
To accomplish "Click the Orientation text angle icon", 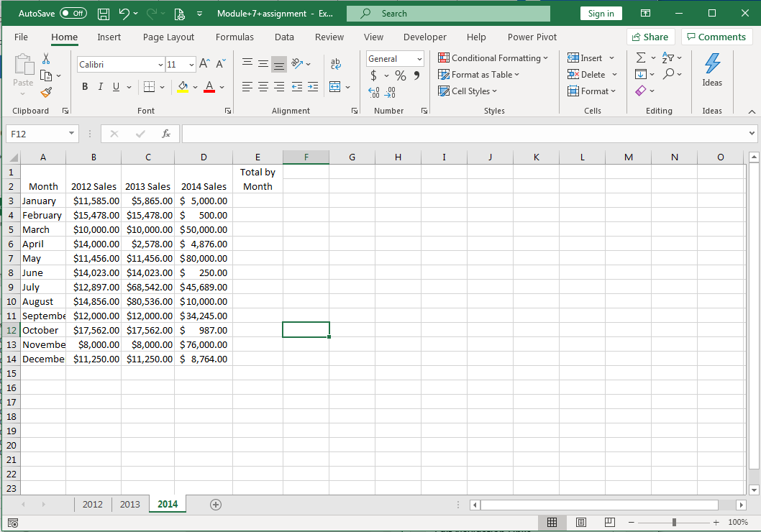I will coord(297,63).
